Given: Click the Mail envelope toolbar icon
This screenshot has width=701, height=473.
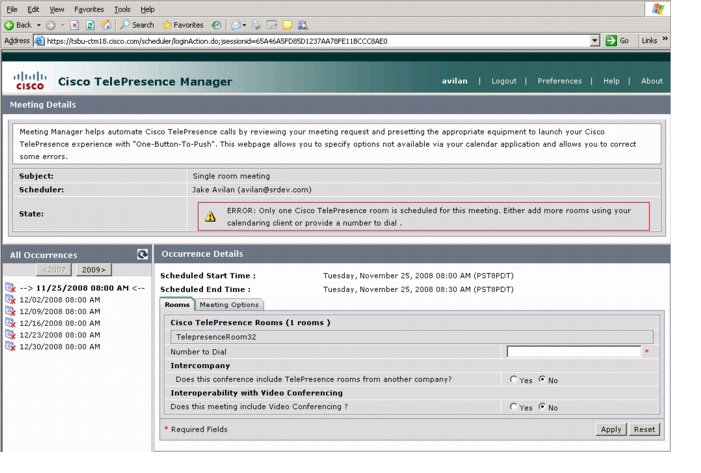Looking at the screenshot, I should (x=236, y=25).
